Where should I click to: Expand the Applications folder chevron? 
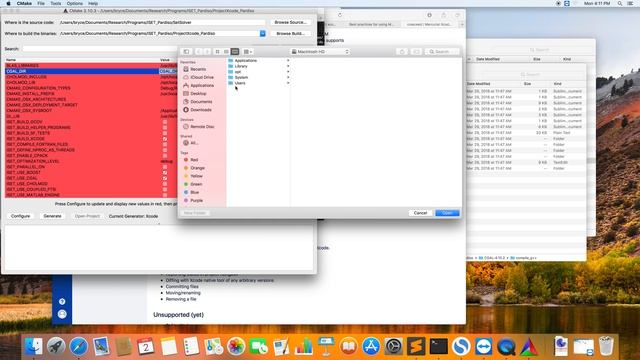288,60
